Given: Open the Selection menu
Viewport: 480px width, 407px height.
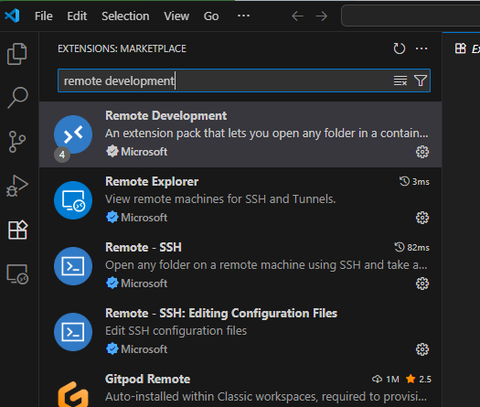Looking at the screenshot, I should coord(125,16).
